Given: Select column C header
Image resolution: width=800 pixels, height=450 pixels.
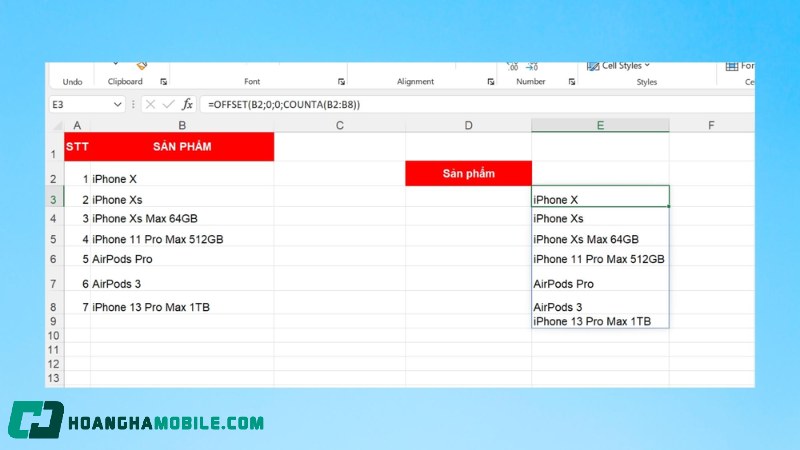Looking at the screenshot, I should [x=340, y=126].
